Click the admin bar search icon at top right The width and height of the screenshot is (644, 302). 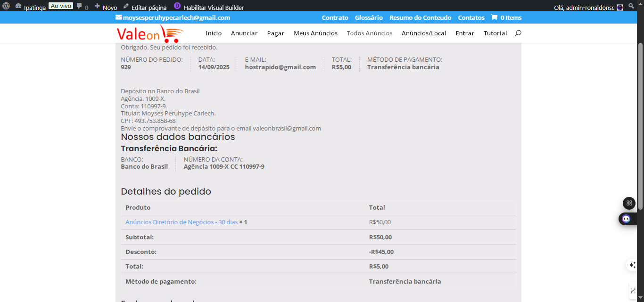[632, 6]
